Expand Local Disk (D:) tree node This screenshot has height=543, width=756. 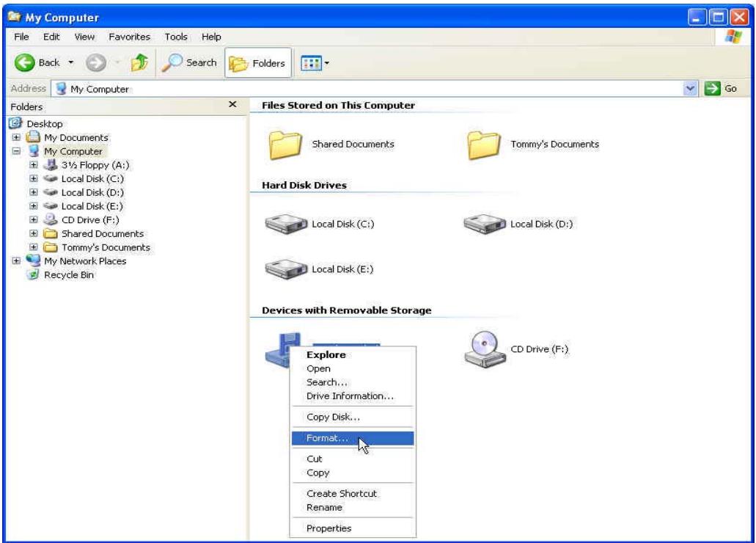33,192
